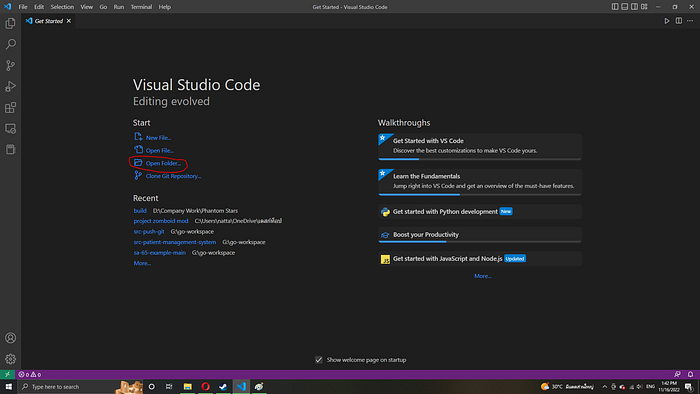Screen dimensions: 700x394
Task: Open errors and warnings count in status bar
Action: click(30, 374)
